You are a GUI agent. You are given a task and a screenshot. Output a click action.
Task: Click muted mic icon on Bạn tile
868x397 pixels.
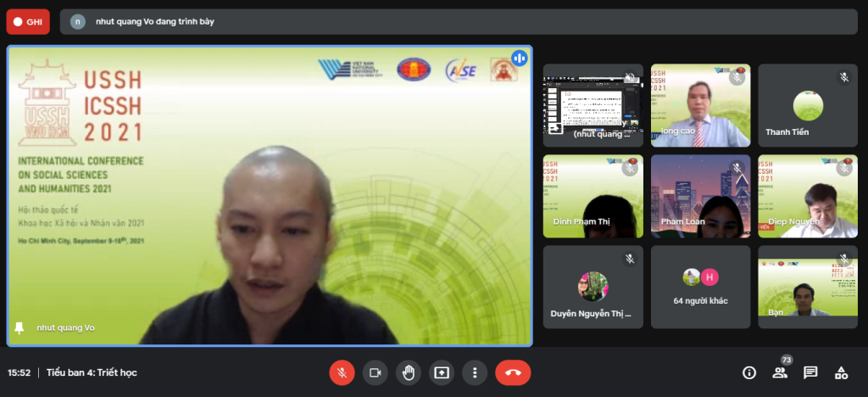[x=844, y=259]
